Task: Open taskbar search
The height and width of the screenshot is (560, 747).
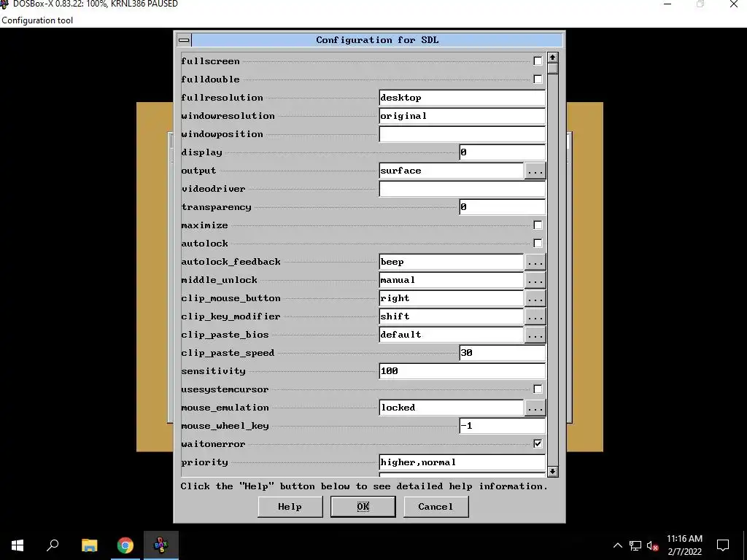Action: pyautogui.click(x=53, y=545)
